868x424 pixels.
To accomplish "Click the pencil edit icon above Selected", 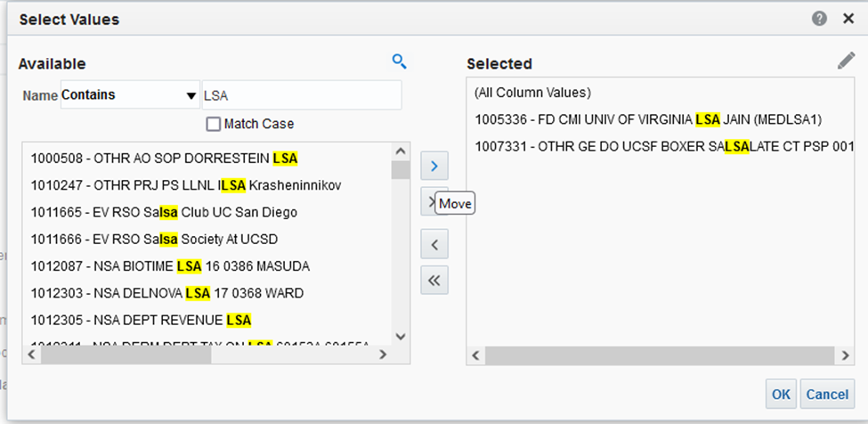I will (845, 61).
